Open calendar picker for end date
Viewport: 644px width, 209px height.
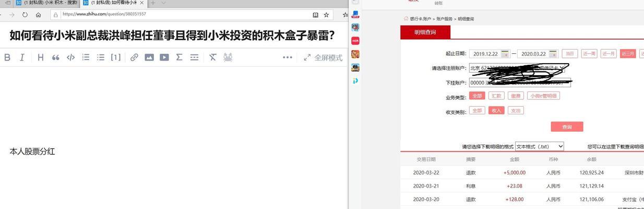[553, 54]
